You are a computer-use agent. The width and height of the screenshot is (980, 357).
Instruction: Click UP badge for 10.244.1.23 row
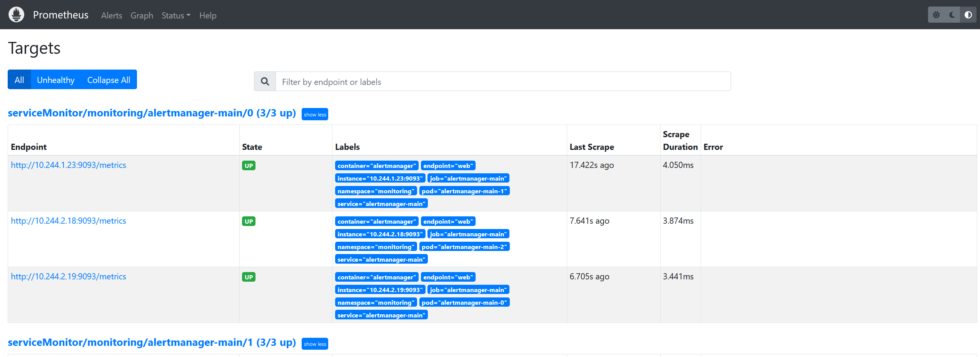tap(249, 166)
